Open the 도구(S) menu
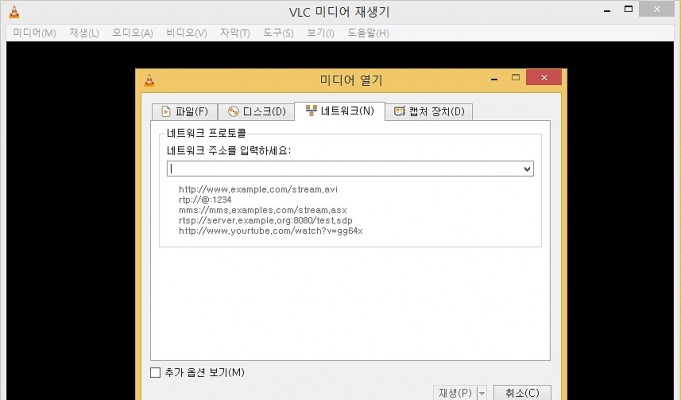 coord(278,33)
